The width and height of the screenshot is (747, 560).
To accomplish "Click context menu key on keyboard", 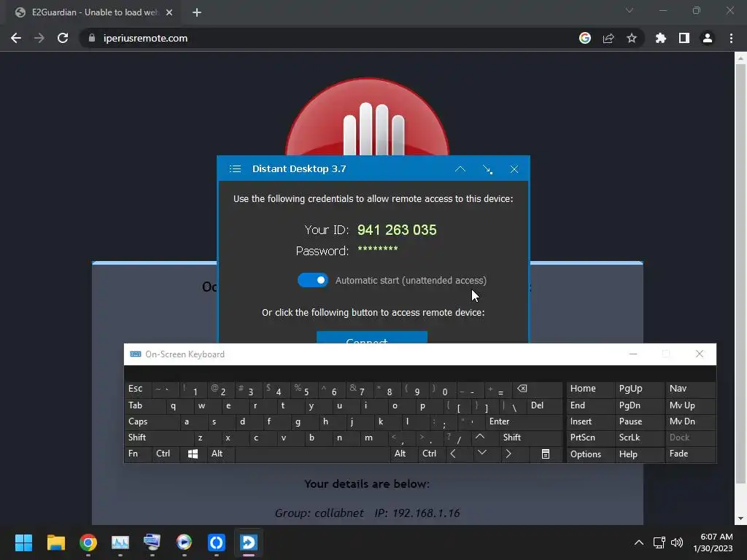I will point(546,454).
